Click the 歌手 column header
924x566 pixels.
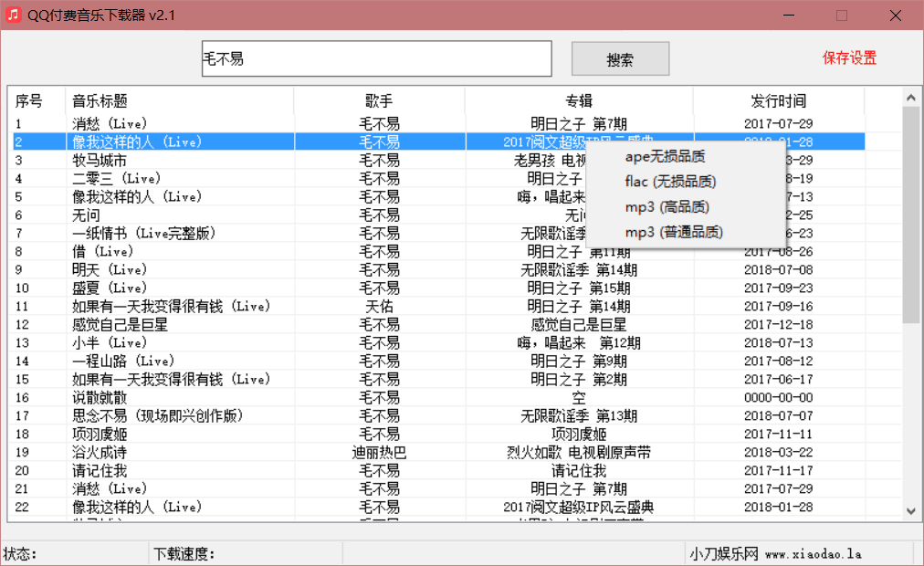click(x=379, y=101)
